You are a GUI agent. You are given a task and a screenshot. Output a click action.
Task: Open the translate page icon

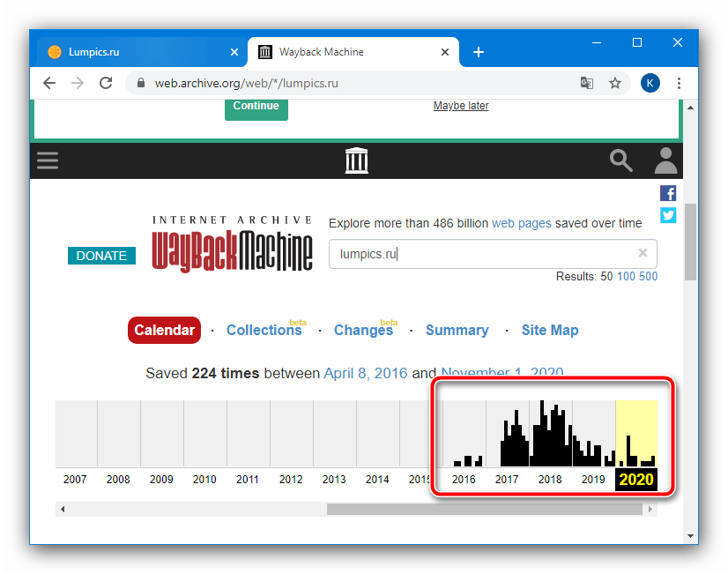click(587, 83)
